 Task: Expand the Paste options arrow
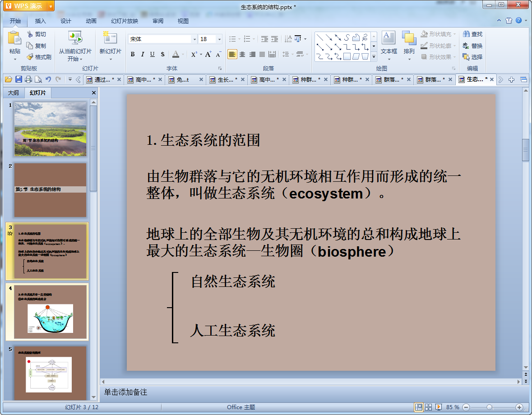15,60
